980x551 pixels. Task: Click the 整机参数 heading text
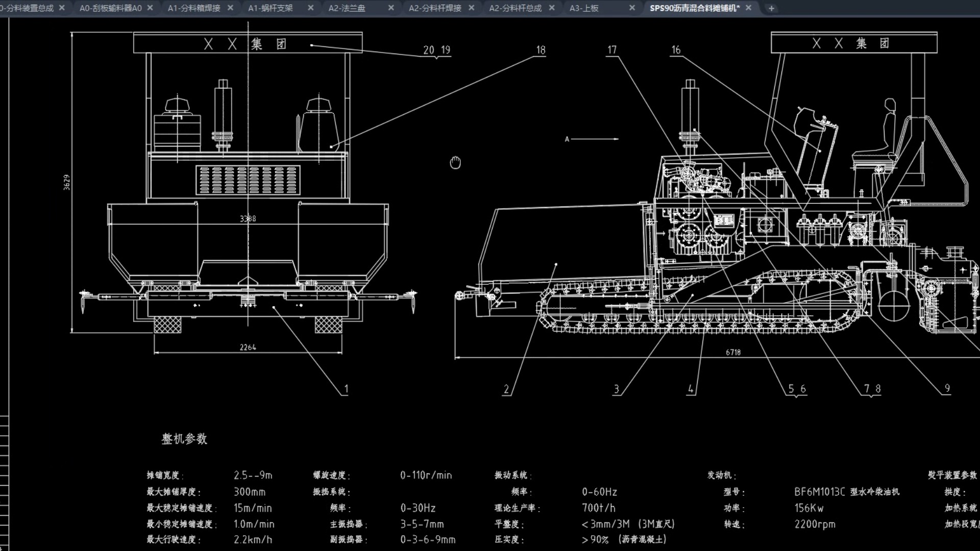(184, 439)
